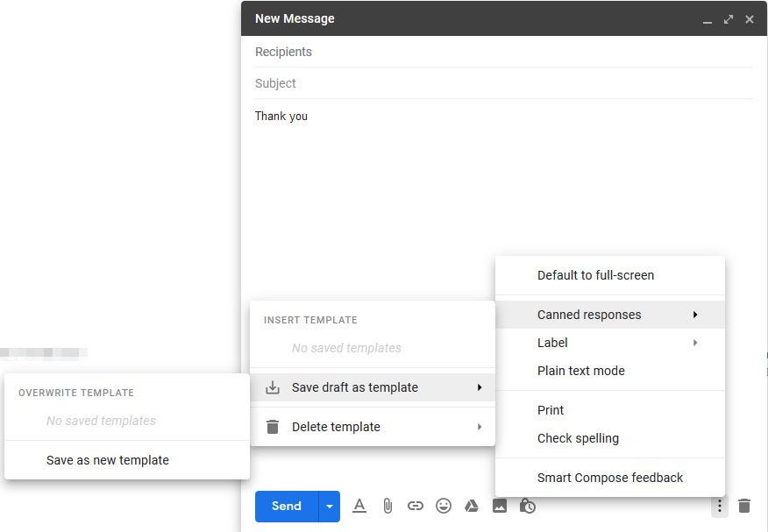The height and width of the screenshot is (532, 768).
Task: Discard the draft with the trash icon
Action: [x=744, y=506]
